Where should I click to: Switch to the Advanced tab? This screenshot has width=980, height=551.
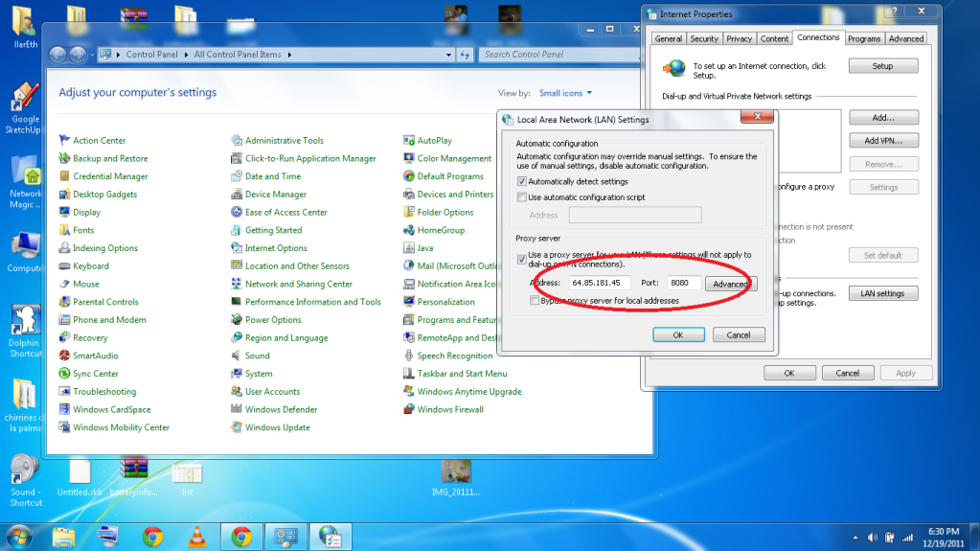tap(905, 38)
